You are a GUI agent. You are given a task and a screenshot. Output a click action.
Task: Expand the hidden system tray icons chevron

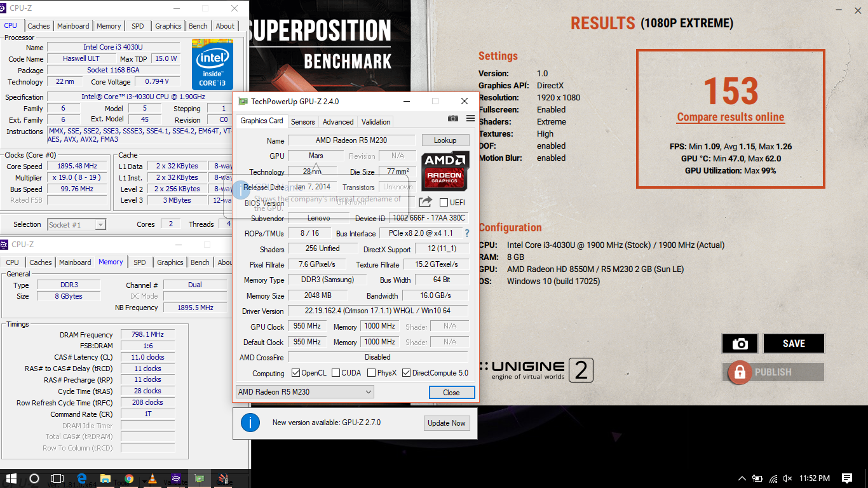742,478
